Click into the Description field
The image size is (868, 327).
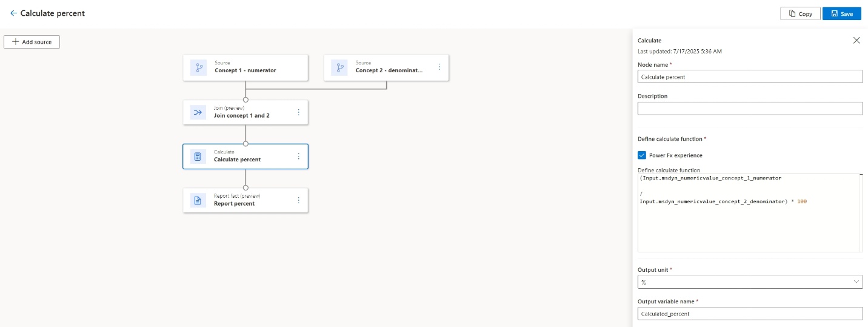750,108
